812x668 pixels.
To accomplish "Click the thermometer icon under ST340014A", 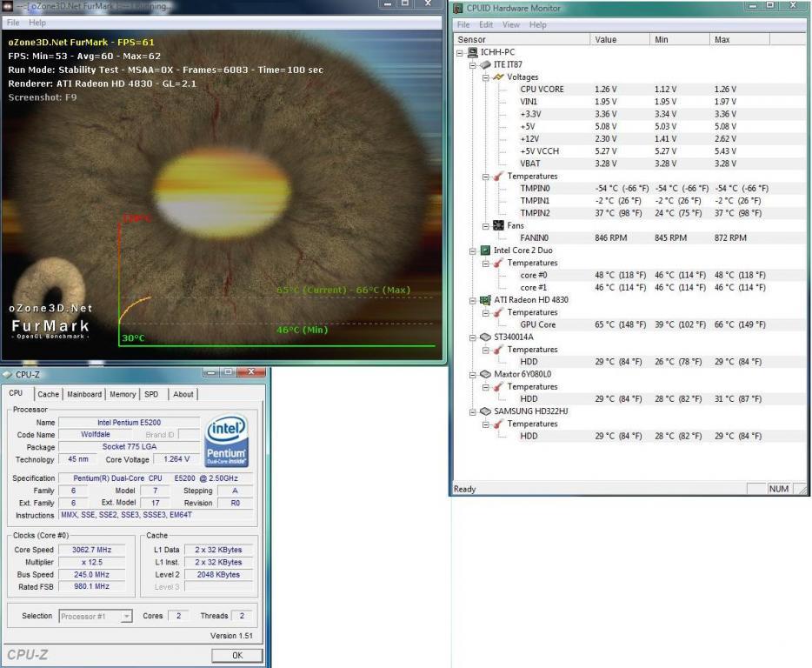I will pyautogui.click(x=498, y=350).
